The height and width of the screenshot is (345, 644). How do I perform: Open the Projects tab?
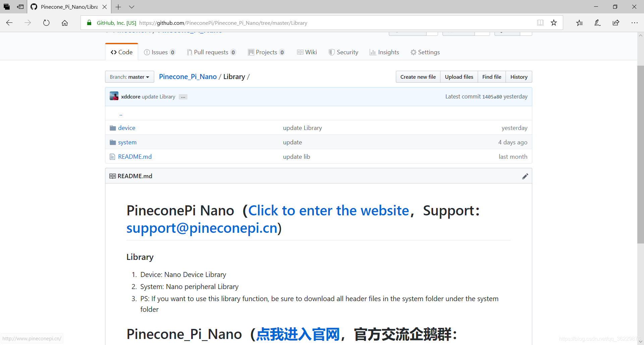[x=266, y=52]
